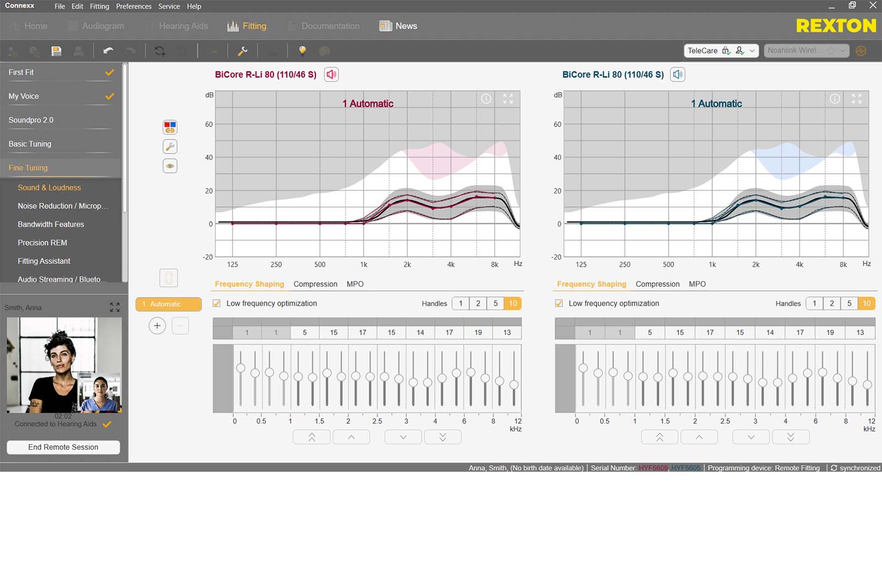Select the lightbulb tips icon in the toolbar
The image size is (882, 588).
pyautogui.click(x=303, y=51)
